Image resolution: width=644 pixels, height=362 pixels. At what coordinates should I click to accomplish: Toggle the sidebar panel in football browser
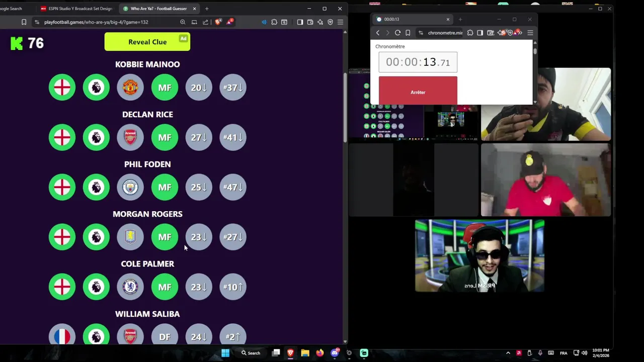pyautogui.click(x=300, y=22)
